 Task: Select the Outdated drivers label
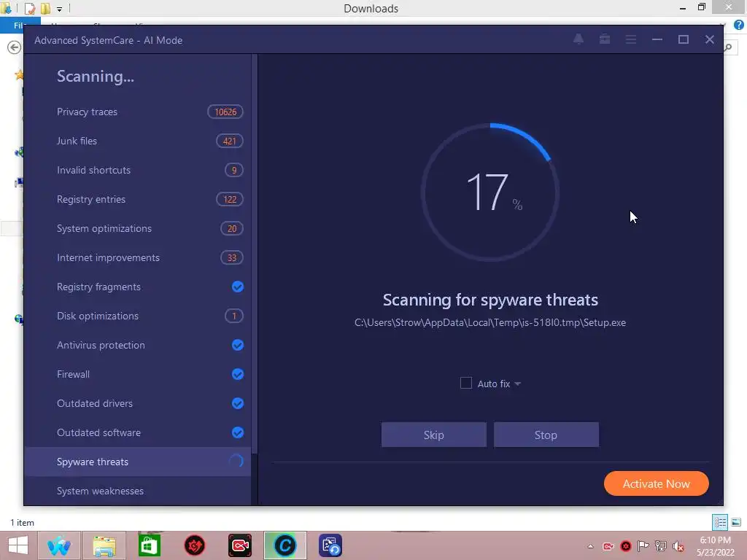(x=94, y=403)
